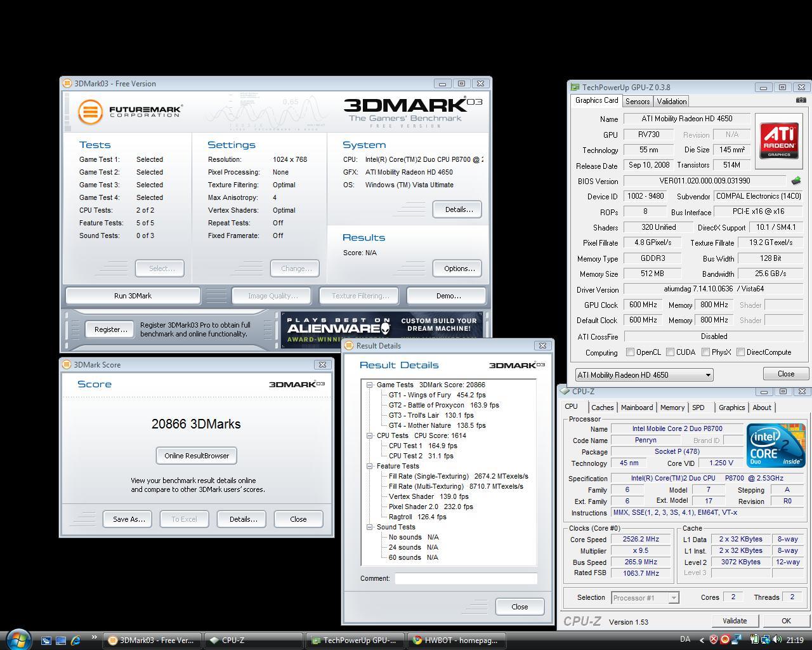
Task: Collapse the Feature Tests tree node
Action: tap(369, 466)
